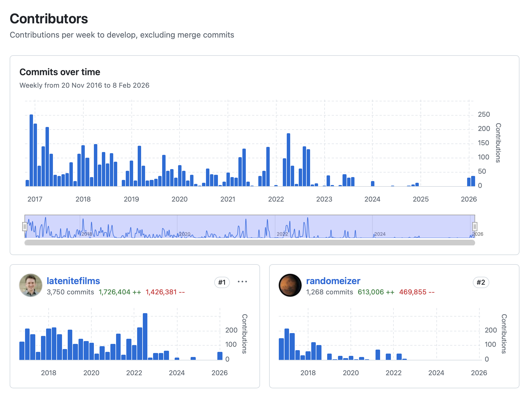Click the tallest bar in latenitefilms chart
Viewport: 532px width, 394px height.
point(145,336)
